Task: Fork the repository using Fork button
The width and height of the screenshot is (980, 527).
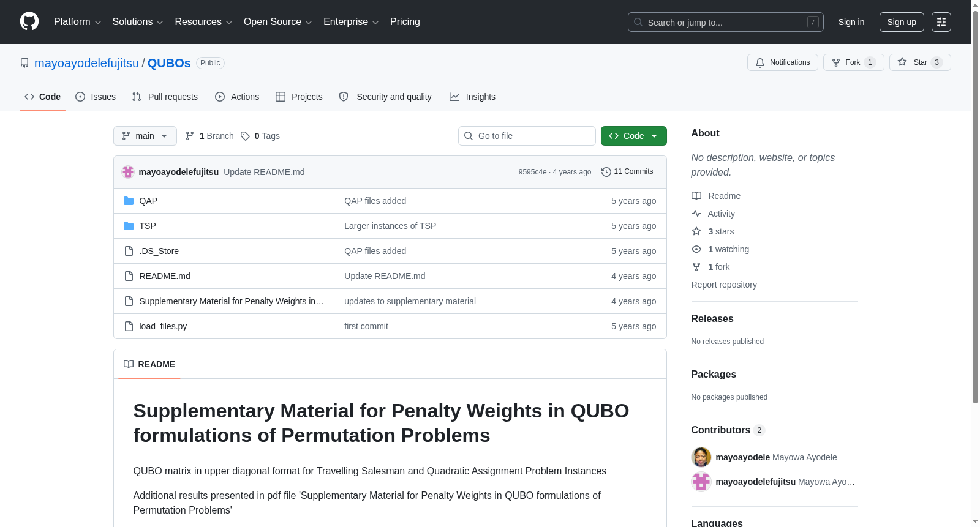Action: pyautogui.click(x=853, y=62)
